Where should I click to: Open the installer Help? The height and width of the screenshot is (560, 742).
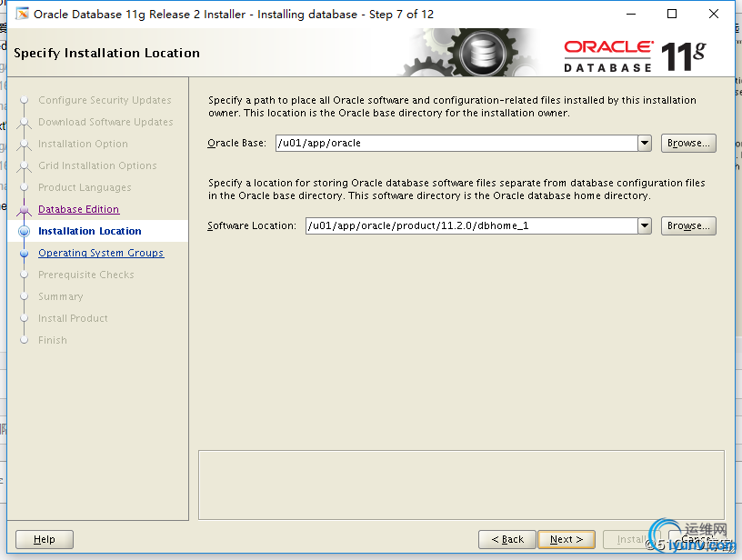tap(45, 539)
